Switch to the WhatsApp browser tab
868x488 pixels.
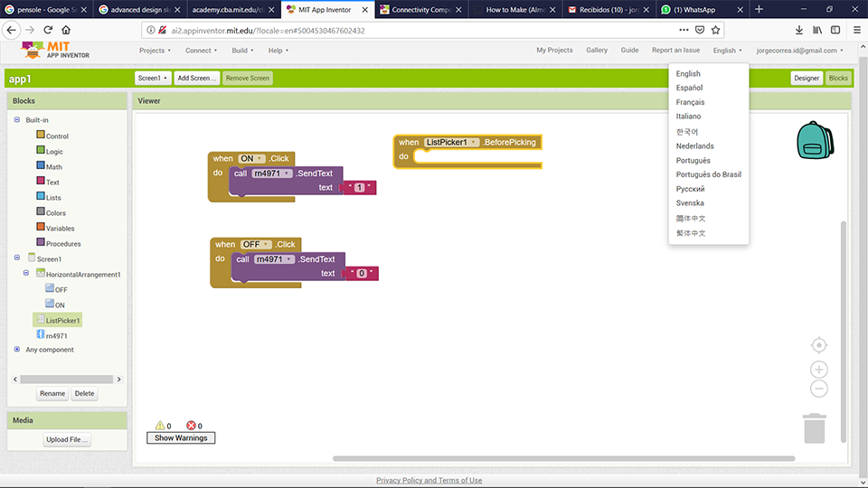pos(703,9)
